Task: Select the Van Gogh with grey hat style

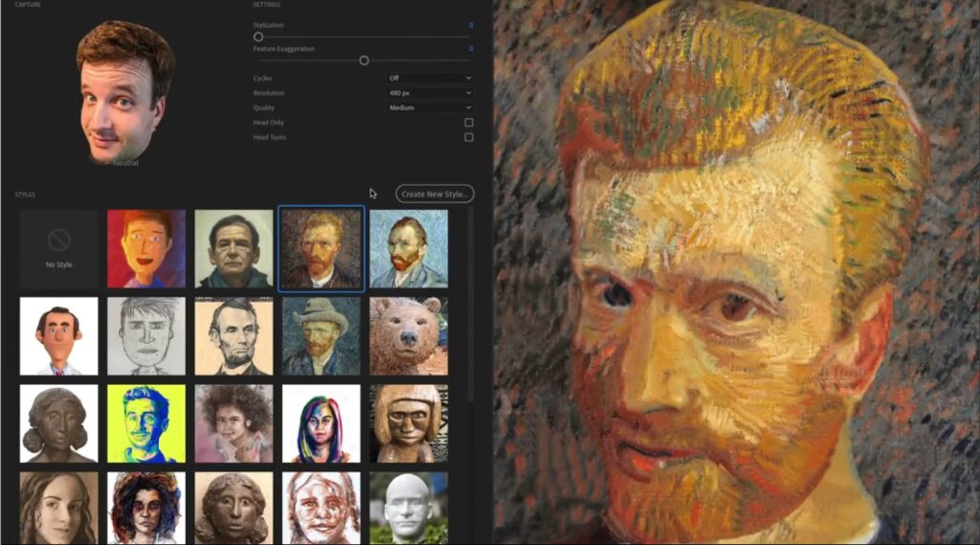Action: [322, 336]
